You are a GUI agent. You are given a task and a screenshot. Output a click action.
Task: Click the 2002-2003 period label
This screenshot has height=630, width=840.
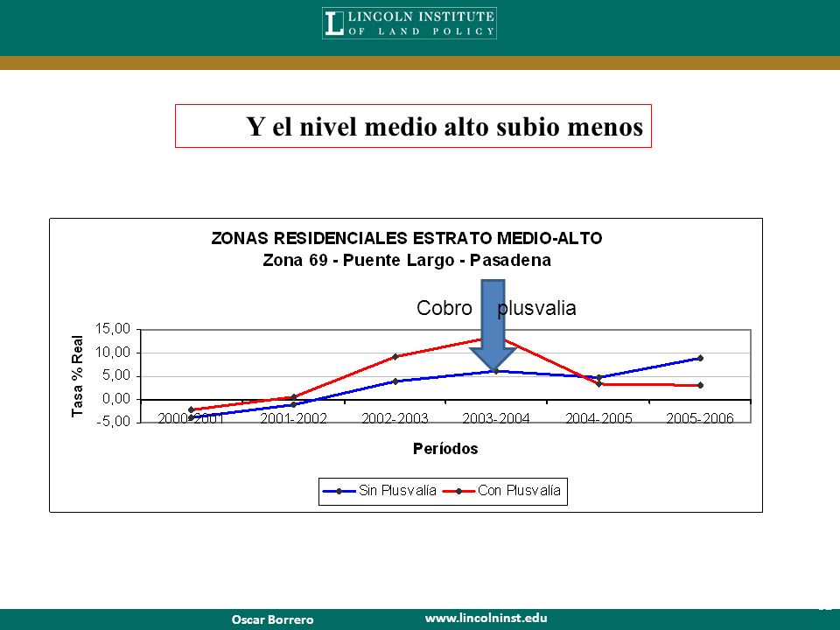click(395, 418)
